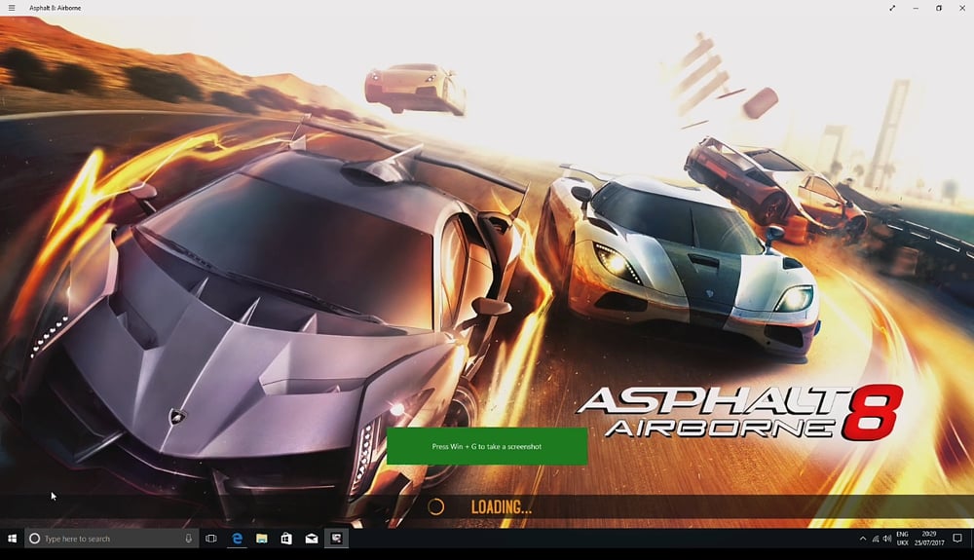Select the active Asphalt 8 taskbar icon

(336, 539)
